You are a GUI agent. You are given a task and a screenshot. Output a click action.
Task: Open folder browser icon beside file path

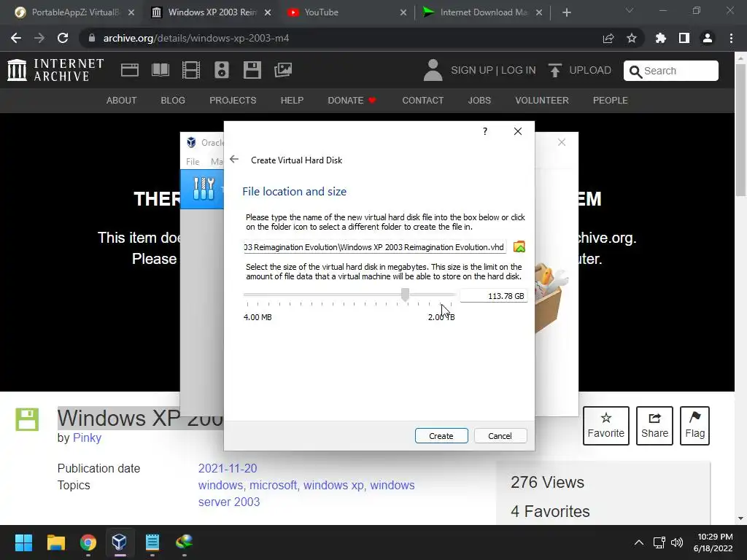coord(519,247)
